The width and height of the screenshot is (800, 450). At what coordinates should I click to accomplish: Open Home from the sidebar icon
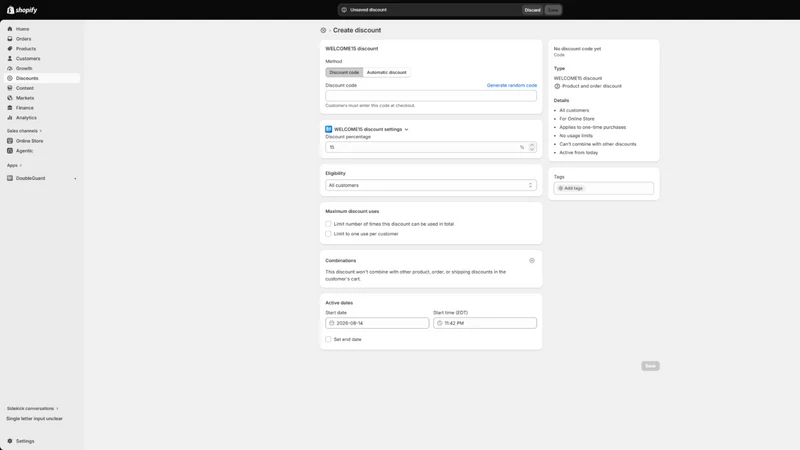click(10, 29)
